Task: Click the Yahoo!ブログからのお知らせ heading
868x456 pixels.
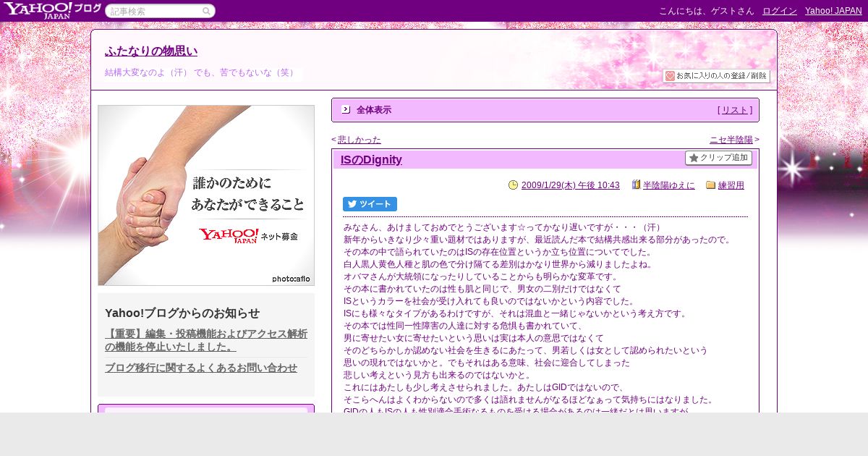Action: click(x=182, y=313)
